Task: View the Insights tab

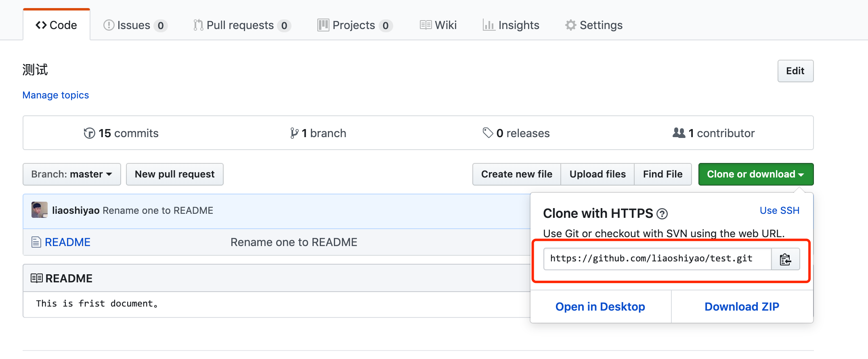Action: [511, 25]
